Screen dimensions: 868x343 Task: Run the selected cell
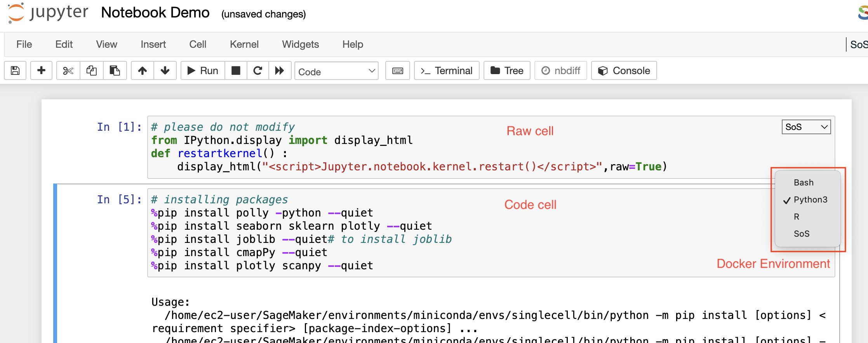click(x=203, y=71)
